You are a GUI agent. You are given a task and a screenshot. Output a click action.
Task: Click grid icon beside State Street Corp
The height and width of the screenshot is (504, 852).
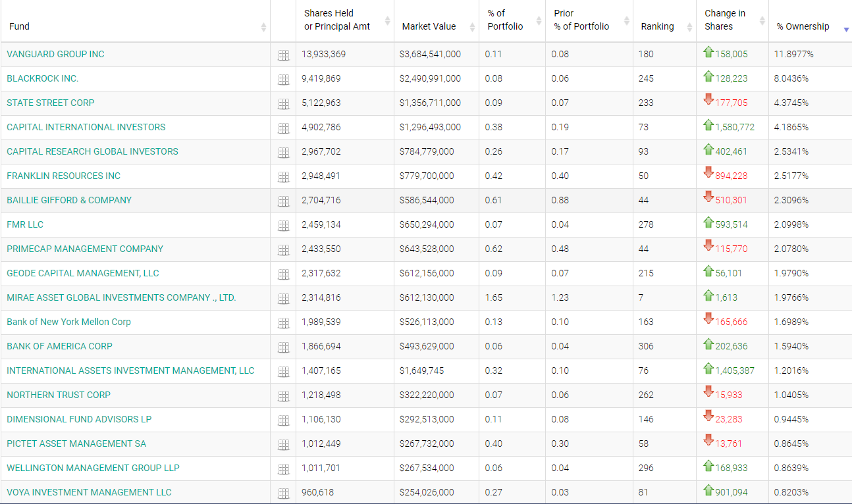pyautogui.click(x=284, y=104)
